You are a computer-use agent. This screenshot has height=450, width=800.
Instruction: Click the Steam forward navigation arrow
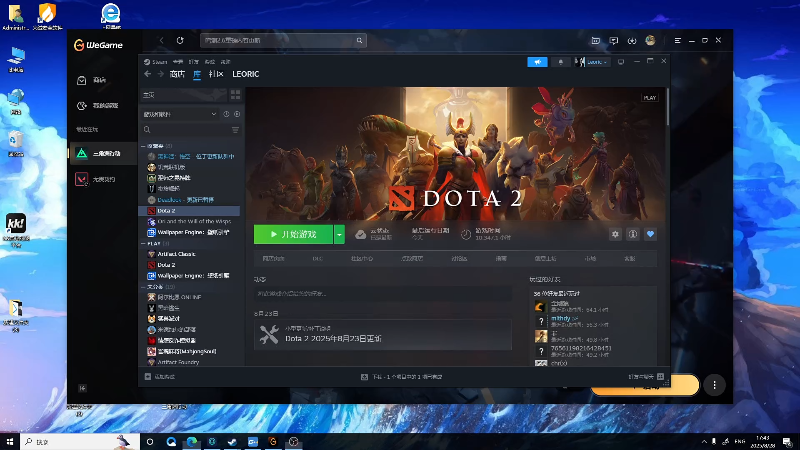click(x=160, y=74)
